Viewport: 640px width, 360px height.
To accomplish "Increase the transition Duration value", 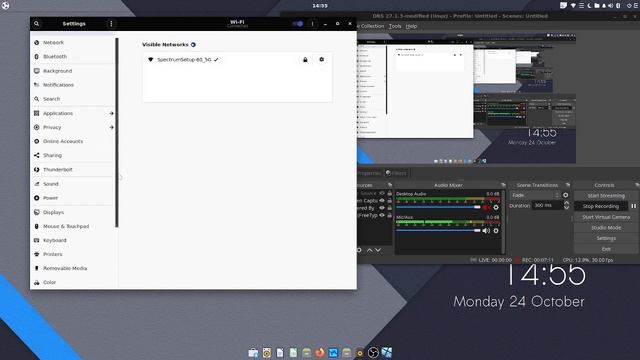I will pos(567,203).
